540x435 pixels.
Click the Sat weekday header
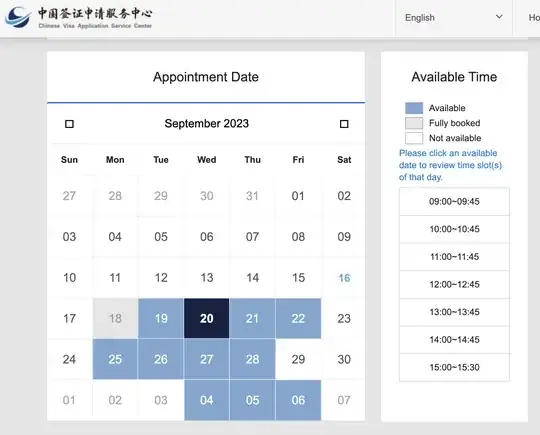pyautogui.click(x=344, y=160)
